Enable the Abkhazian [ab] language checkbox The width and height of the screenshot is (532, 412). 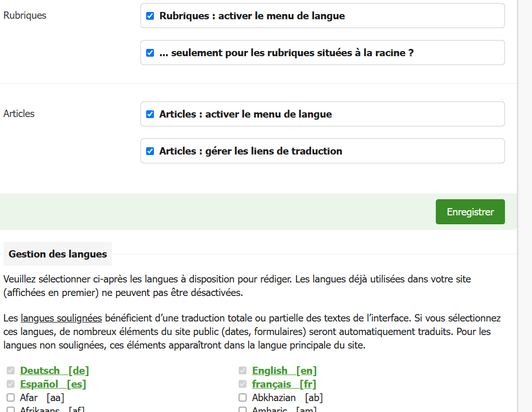pos(242,398)
